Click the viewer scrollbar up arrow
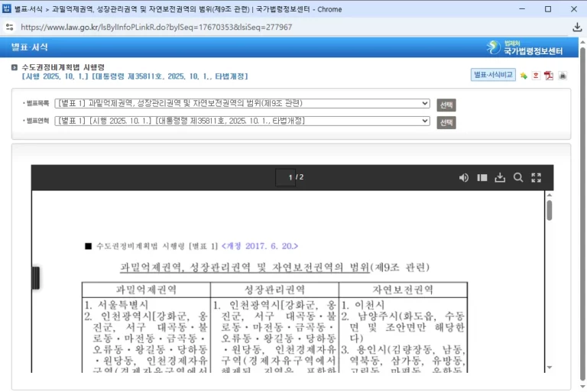 550,195
